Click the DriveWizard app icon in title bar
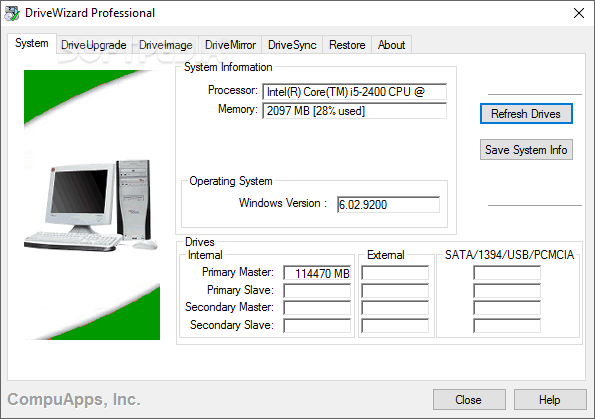The height and width of the screenshot is (419, 595). point(12,13)
